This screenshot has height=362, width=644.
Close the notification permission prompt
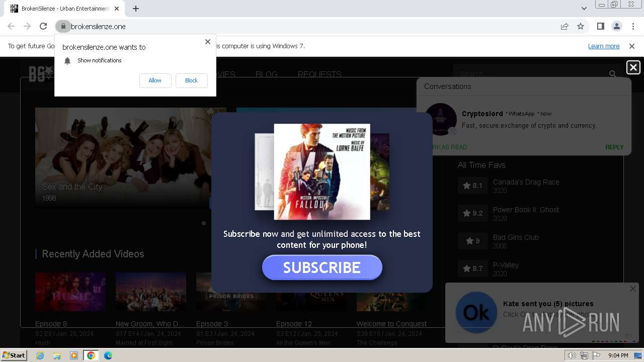(208, 42)
